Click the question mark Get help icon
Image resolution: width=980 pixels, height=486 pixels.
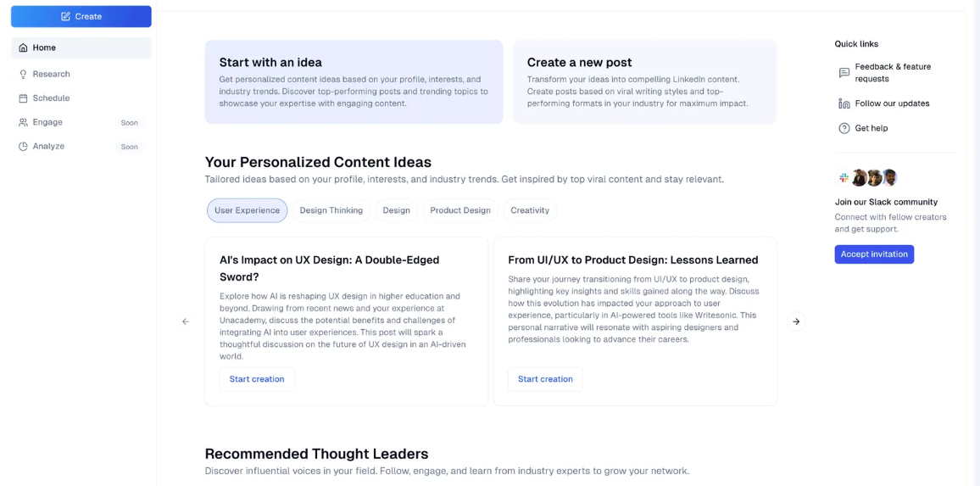[844, 128]
